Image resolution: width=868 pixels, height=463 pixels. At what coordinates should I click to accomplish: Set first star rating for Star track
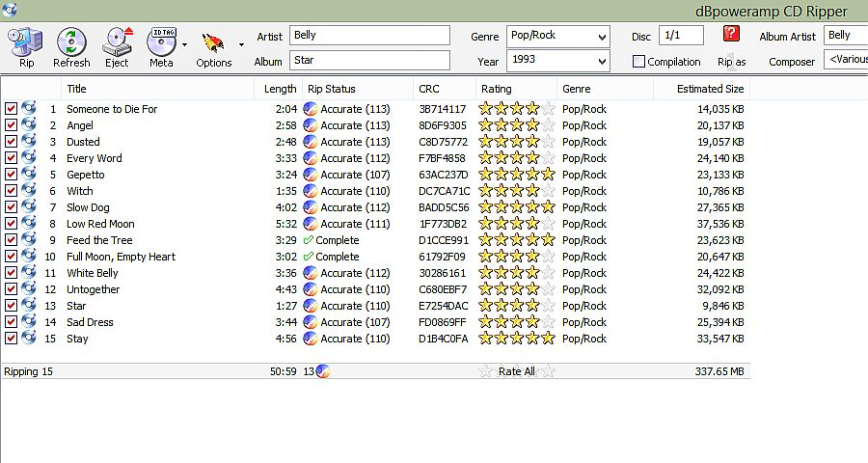(x=485, y=306)
